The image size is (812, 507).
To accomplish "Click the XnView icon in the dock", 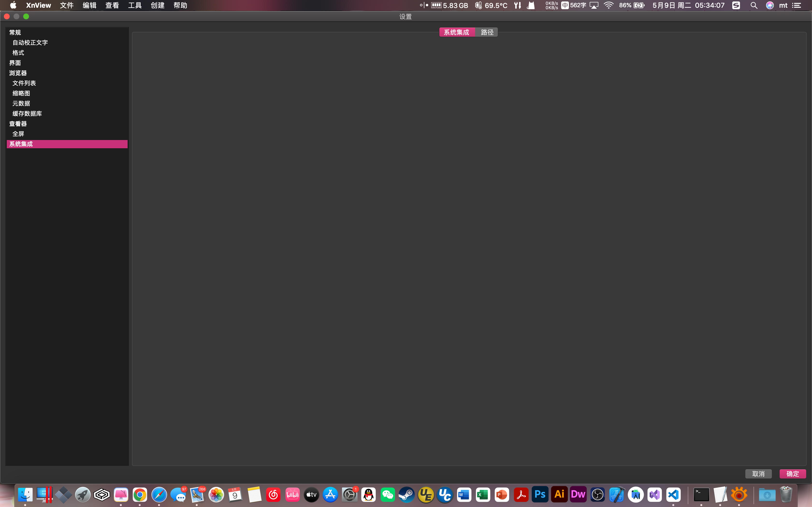I will (739, 495).
